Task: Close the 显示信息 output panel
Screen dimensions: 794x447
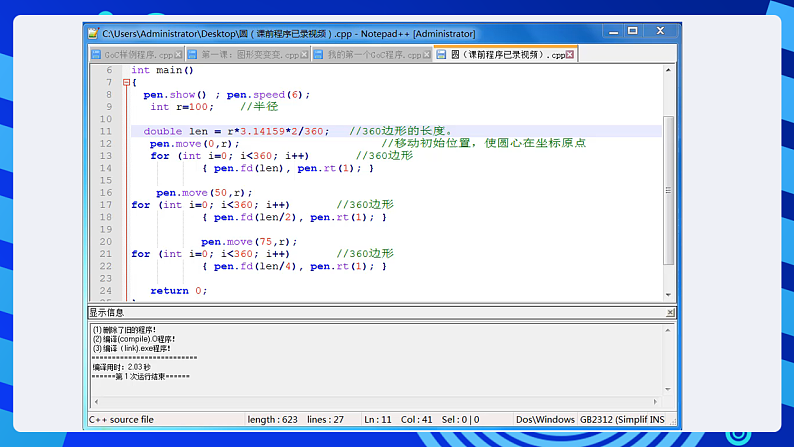Action: click(x=670, y=312)
